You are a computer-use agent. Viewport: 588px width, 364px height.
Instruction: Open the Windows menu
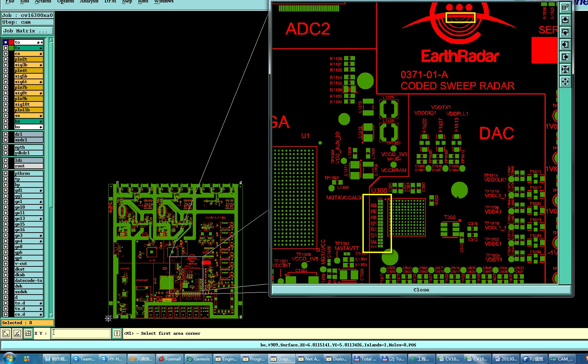164,1
